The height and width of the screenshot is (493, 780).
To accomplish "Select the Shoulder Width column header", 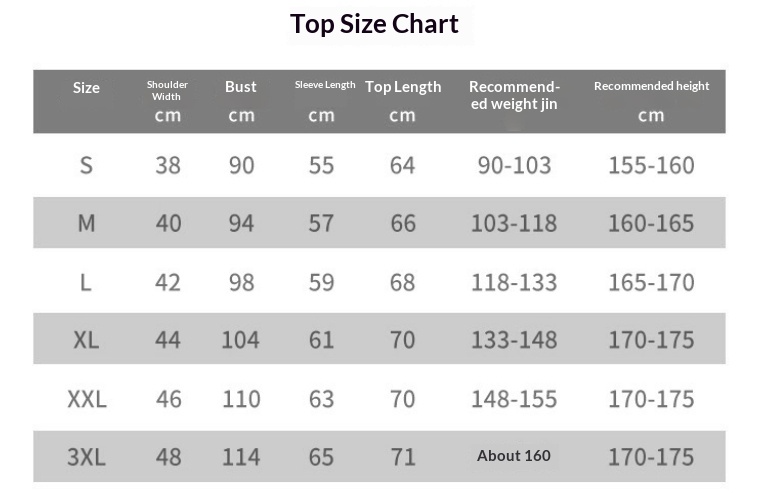I will (x=167, y=90).
